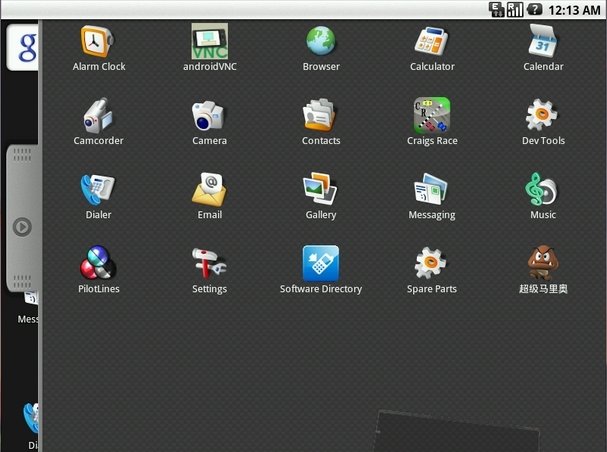The image size is (607, 452).
Task: Open the Settings app
Action: coord(209,270)
